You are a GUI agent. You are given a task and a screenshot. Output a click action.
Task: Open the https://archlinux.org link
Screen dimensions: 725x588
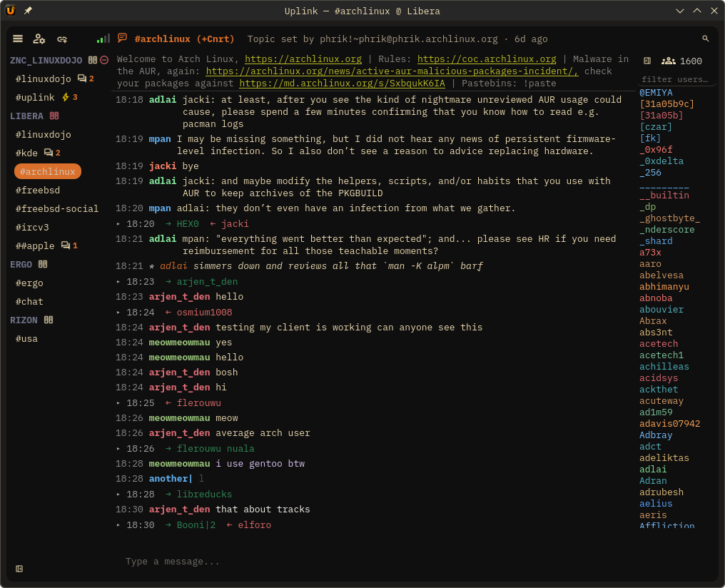tap(303, 59)
